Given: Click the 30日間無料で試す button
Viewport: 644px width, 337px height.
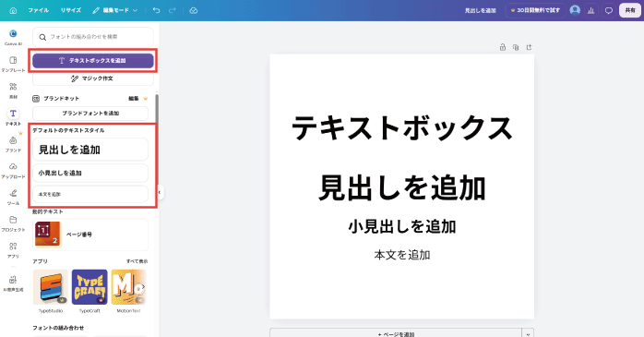Looking at the screenshot, I should (x=535, y=10).
